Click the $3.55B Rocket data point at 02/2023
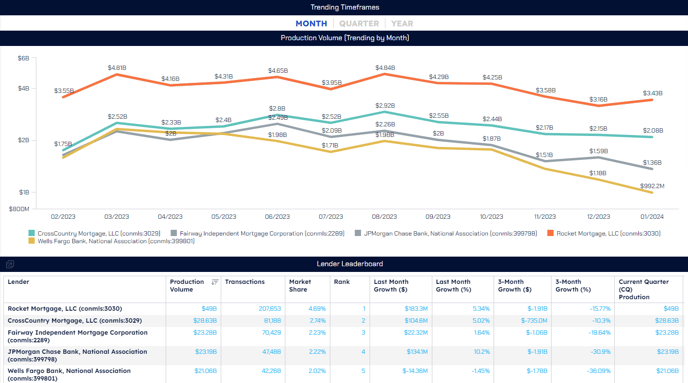Screen dimensions: 688x383 [x=64, y=97]
